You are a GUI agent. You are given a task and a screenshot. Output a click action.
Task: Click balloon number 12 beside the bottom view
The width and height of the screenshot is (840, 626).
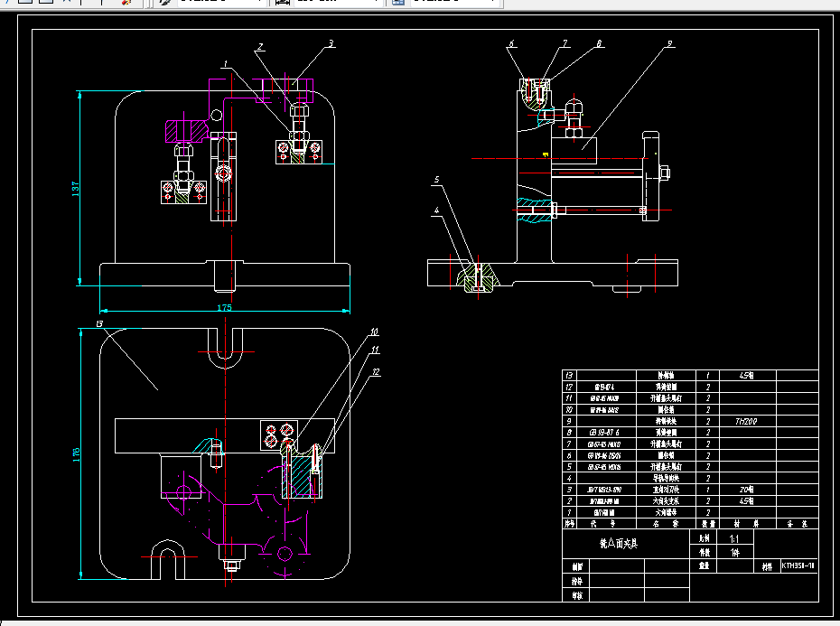pos(376,371)
